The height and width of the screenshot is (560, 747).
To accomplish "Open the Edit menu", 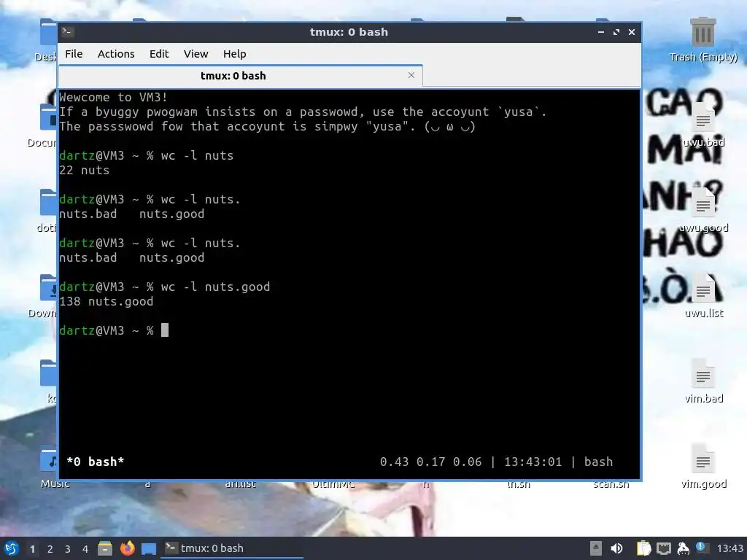I will pyautogui.click(x=158, y=54).
